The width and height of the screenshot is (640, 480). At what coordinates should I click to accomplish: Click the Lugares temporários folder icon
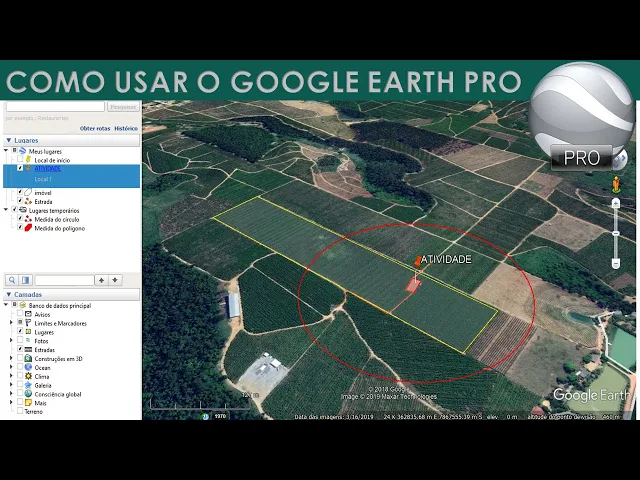coord(23,210)
